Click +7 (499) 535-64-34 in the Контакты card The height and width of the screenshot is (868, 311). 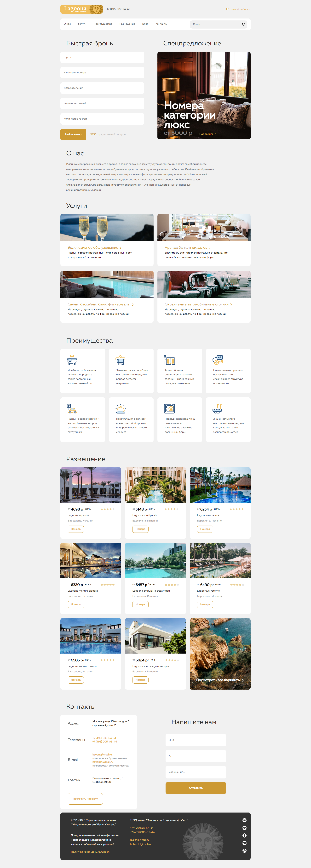[104, 738]
